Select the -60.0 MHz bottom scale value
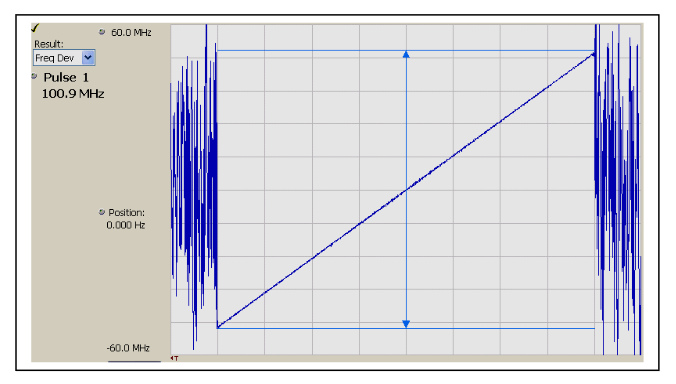The image size is (676, 384). tap(128, 348)
